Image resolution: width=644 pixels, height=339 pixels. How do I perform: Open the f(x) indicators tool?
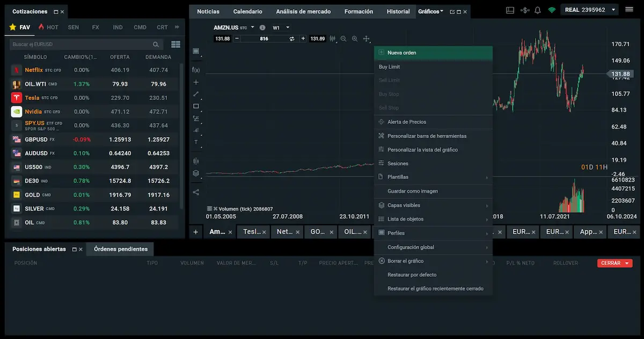[x=196, y=70]
